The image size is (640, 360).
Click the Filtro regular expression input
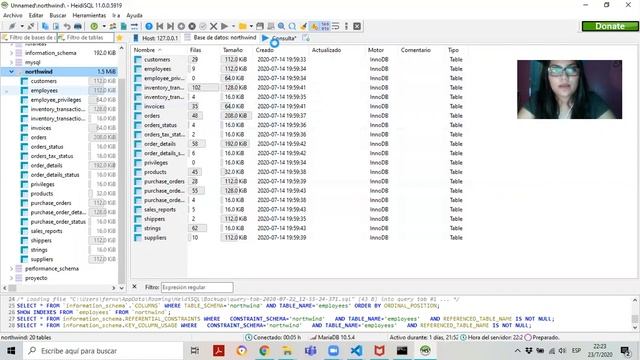coord(197,287)
